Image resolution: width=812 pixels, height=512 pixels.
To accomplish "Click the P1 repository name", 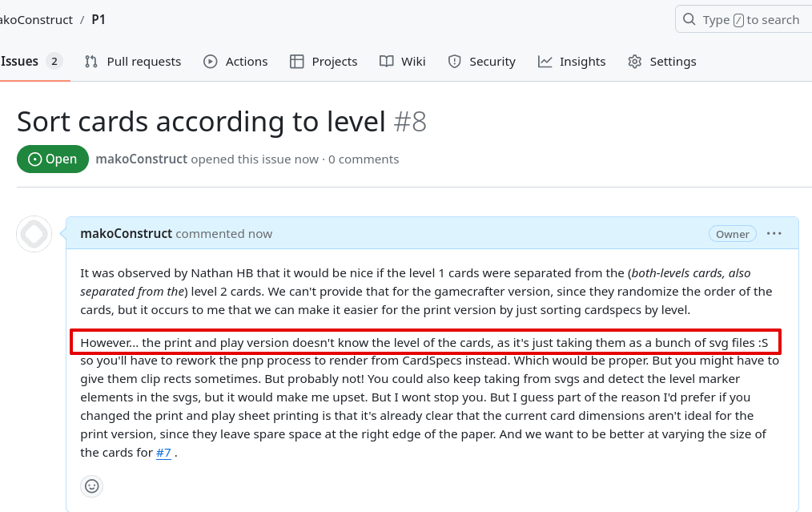I will click(x=98, y=20).
